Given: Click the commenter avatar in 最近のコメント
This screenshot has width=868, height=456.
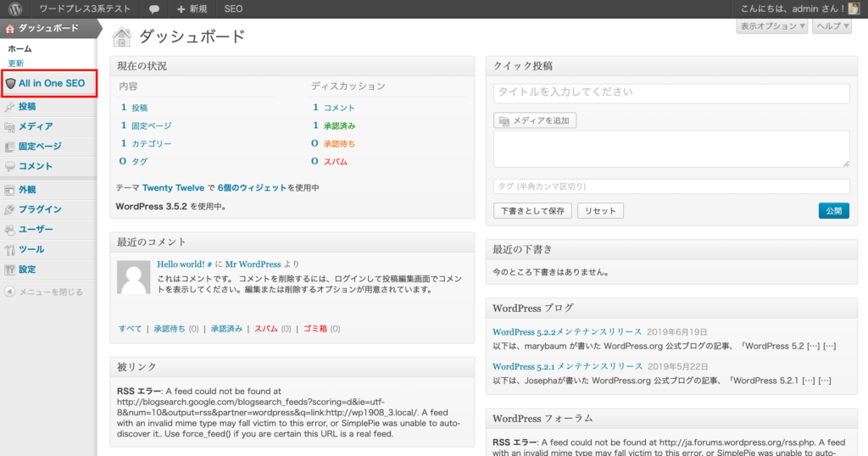Looking at the screenshot, I should 133,277.
